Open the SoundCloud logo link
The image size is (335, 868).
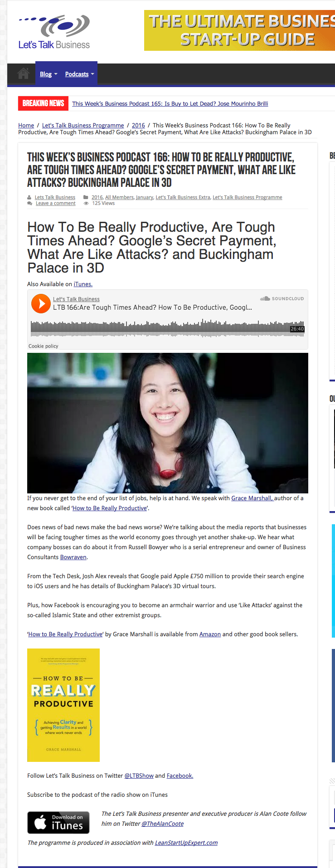coord(282,298)
